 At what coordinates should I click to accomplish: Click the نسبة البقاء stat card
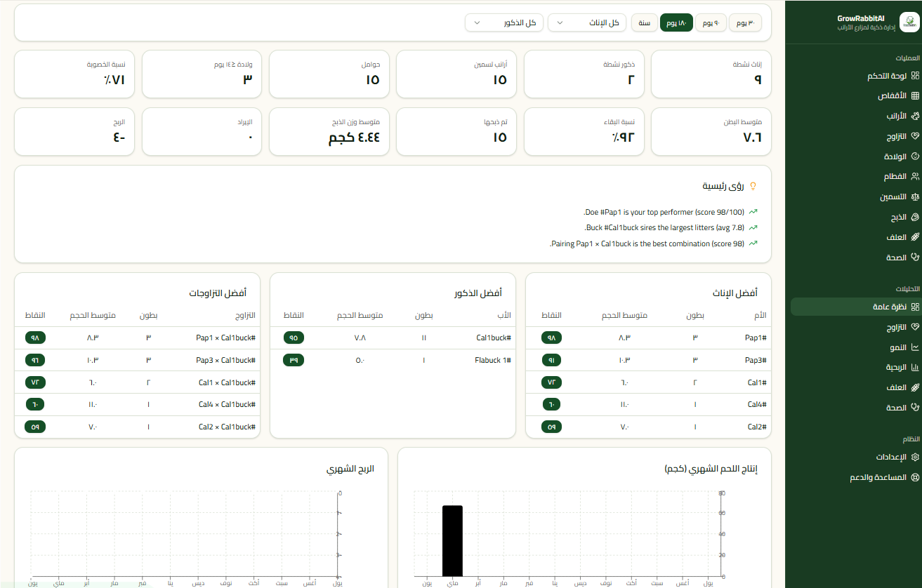tap(584, 131)
